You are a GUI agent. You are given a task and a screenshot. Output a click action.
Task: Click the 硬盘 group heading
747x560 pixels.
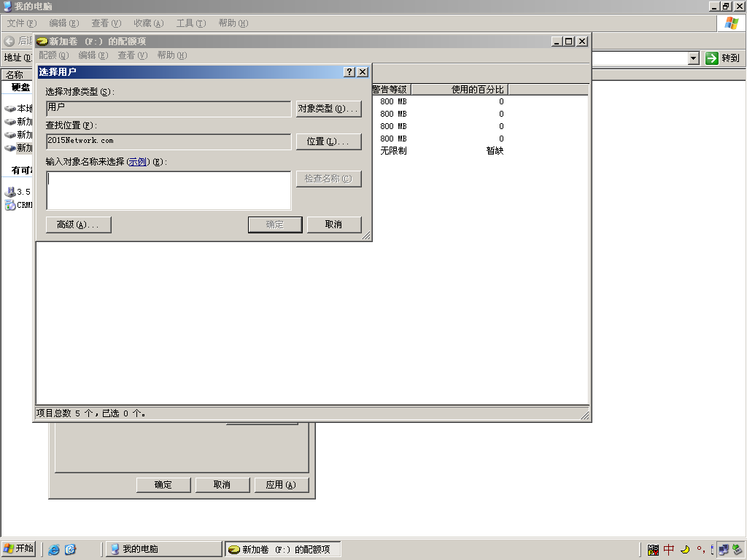coord(20,87)
